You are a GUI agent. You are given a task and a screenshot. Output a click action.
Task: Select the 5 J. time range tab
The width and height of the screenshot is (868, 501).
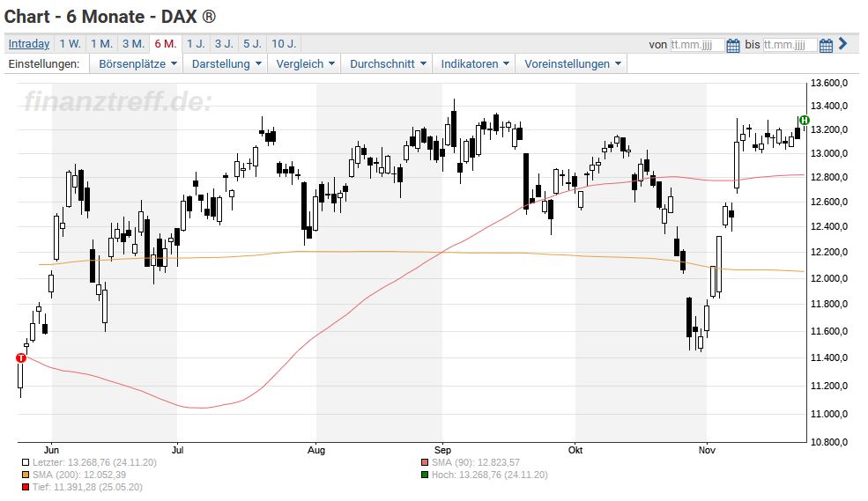(252, 44)
